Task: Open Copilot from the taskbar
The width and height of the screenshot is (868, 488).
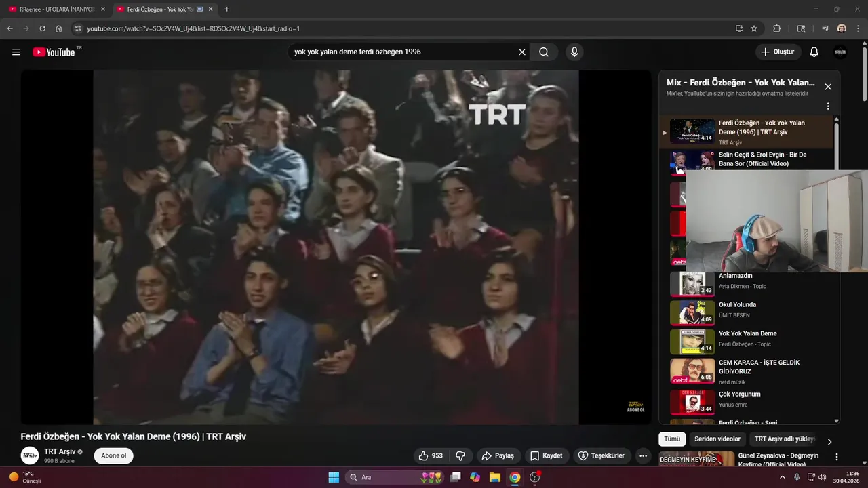Action: pos(475,477)
